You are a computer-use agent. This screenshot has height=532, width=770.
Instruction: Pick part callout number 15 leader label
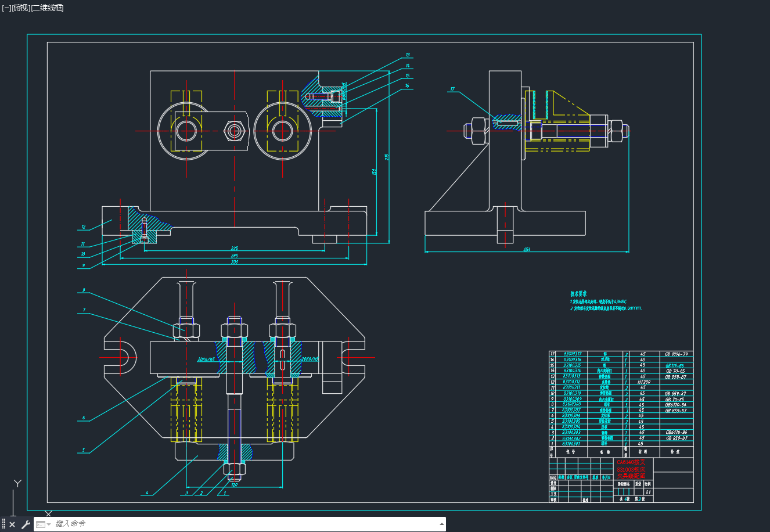[x=408, y=76]
